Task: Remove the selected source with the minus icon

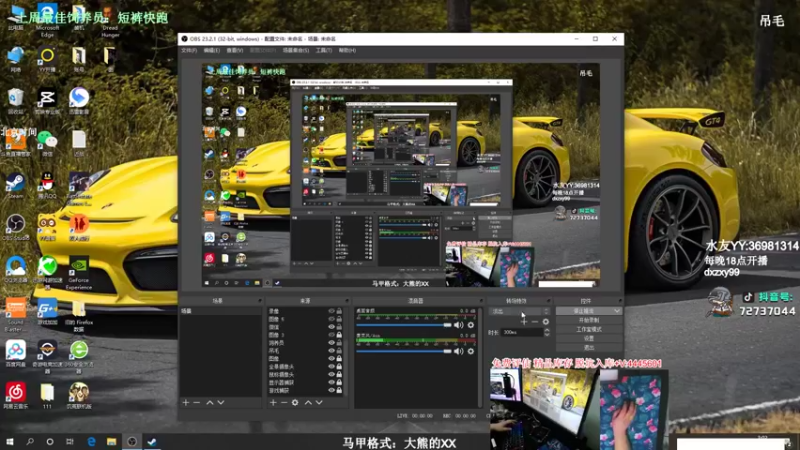Action: coord(284,403)
